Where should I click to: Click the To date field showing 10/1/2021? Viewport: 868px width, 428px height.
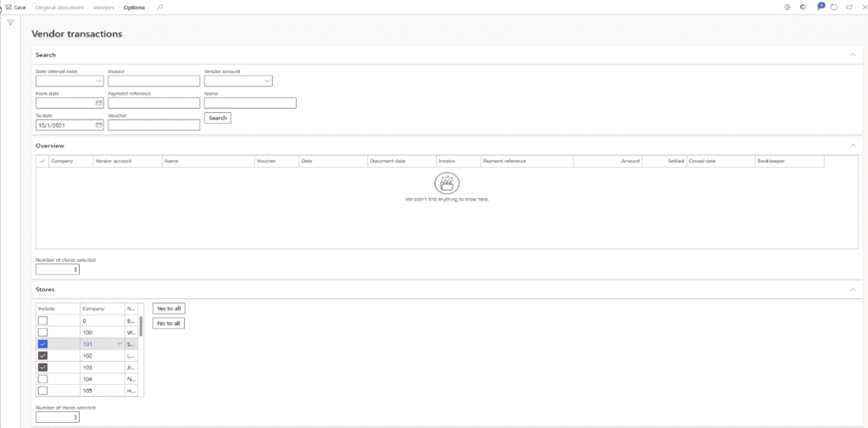(65, 125)
